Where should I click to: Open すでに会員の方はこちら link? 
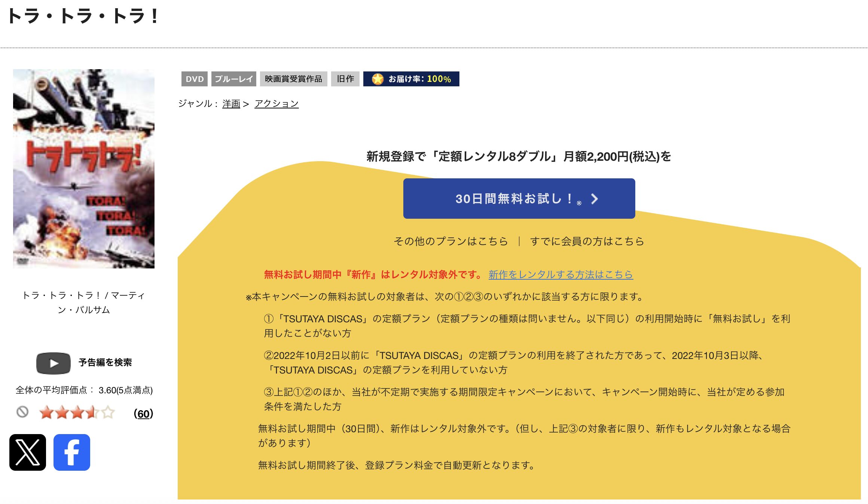click(x=587, y=241)
